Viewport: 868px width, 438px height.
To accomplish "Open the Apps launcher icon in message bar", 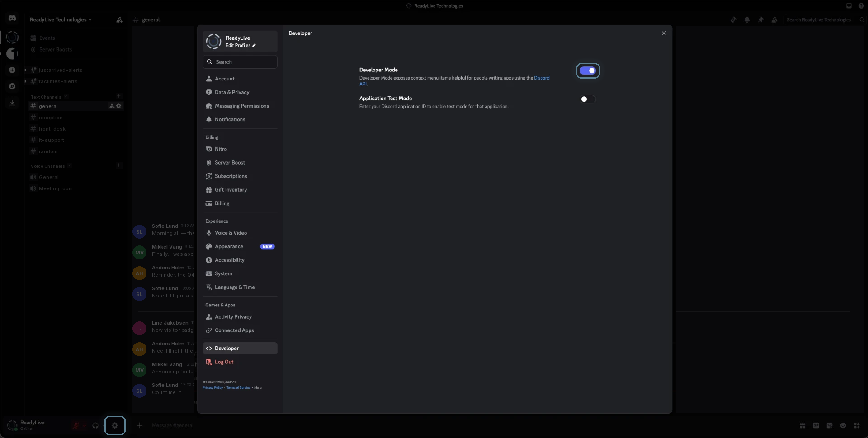I will 857,425.
